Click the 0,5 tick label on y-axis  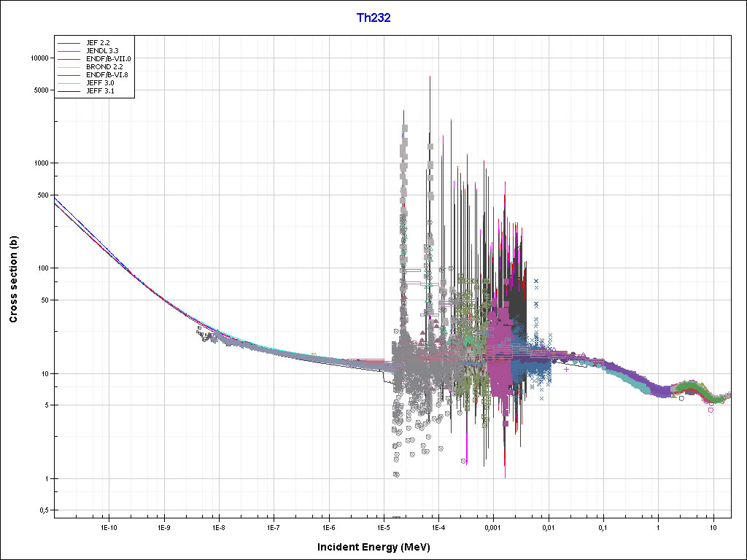point(42,510)
